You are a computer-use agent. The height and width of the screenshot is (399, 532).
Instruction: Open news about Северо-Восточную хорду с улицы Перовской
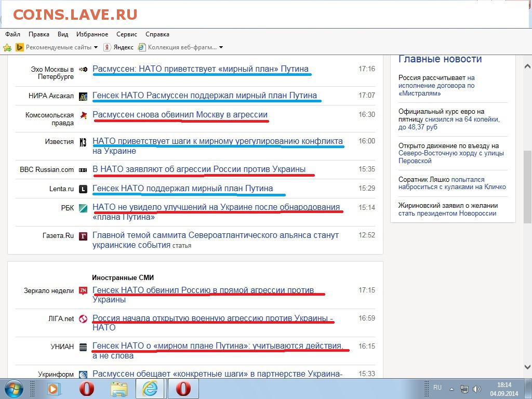(x=451, y=153)
